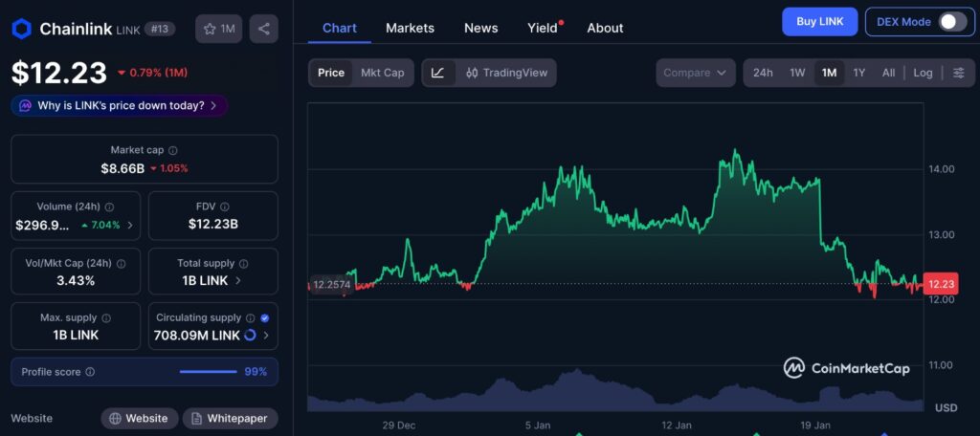Click the price line peak near 14.00

point(735,150)
